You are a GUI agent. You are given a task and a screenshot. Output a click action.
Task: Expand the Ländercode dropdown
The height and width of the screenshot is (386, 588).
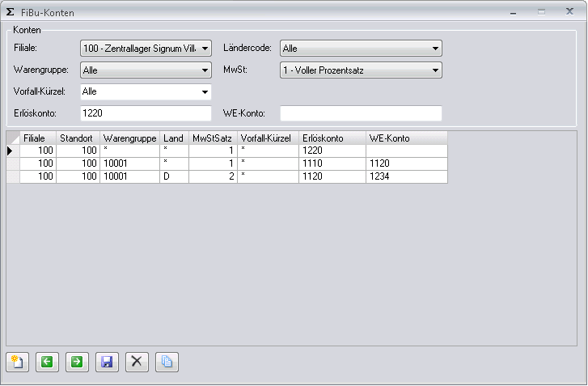click(x=435, y=49)
